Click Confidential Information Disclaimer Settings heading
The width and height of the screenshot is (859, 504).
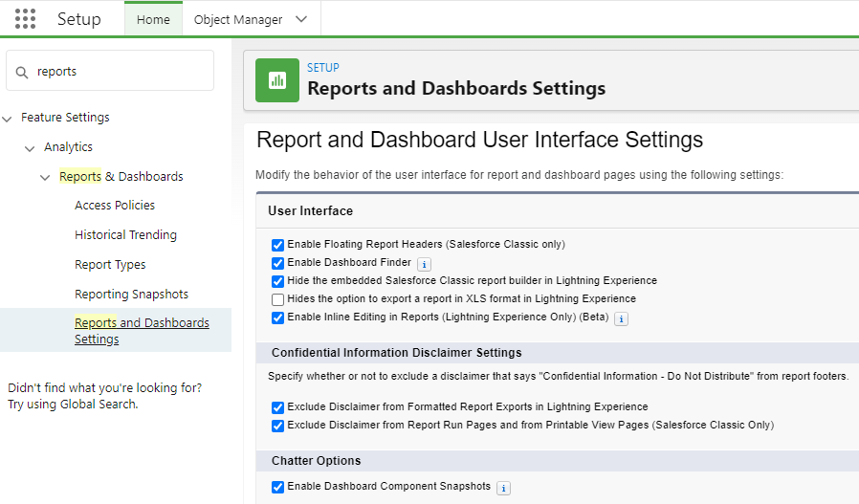click(x=397, y=353)
